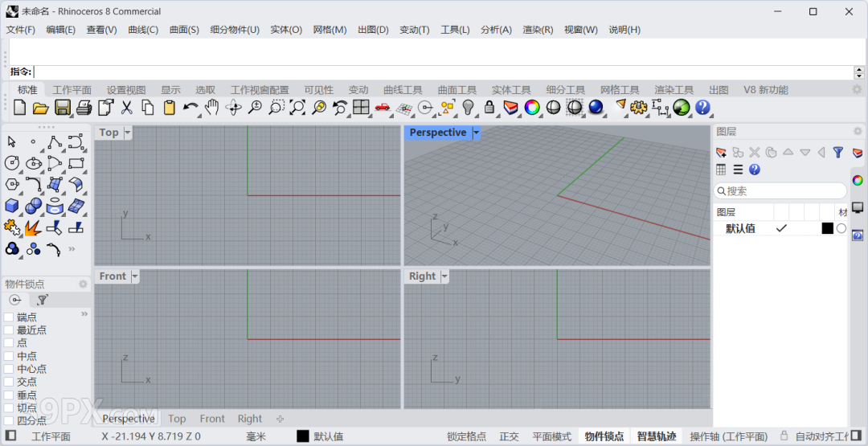Click the New layer icon
The image size is (868, 446).
[721, 152]
